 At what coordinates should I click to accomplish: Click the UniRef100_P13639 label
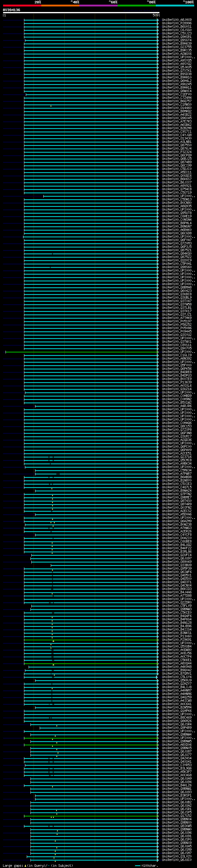(x=176, y=382)
